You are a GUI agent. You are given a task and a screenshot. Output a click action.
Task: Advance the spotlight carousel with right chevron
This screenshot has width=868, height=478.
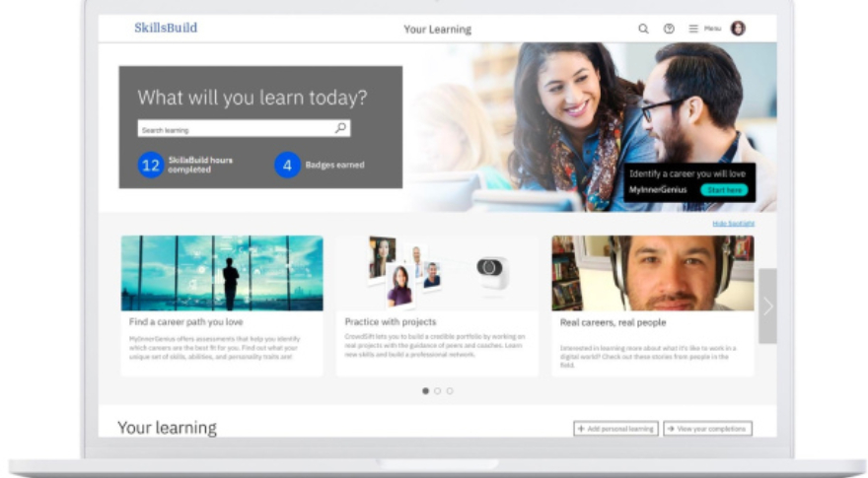[767, 306]
